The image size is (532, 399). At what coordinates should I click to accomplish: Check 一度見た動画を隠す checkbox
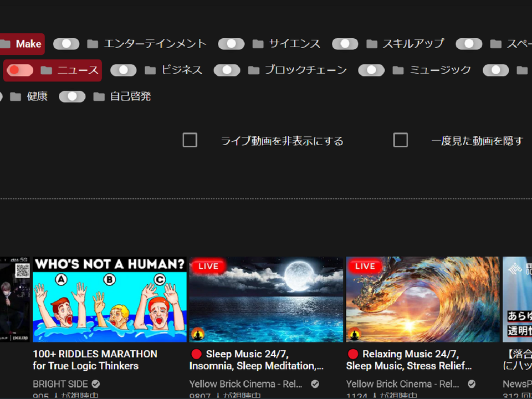click(400, 140)
